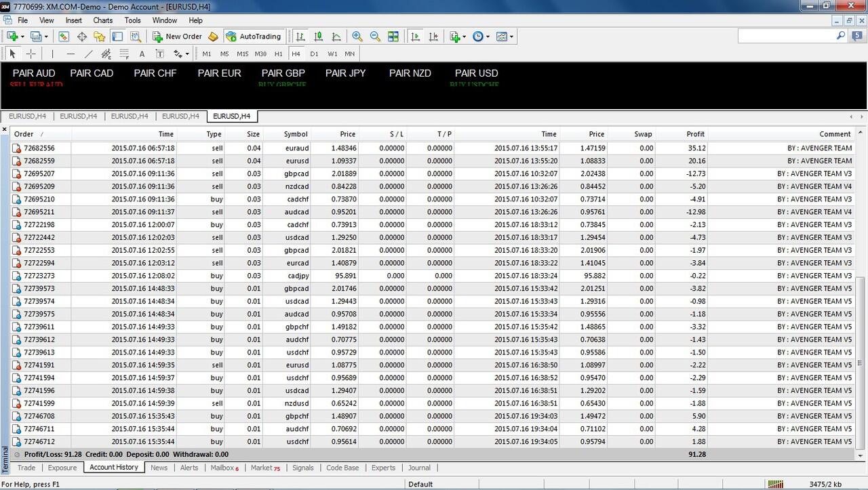Click the PAIR NZD button
This screenshot has width=868, height=490.
coord(410,73)
